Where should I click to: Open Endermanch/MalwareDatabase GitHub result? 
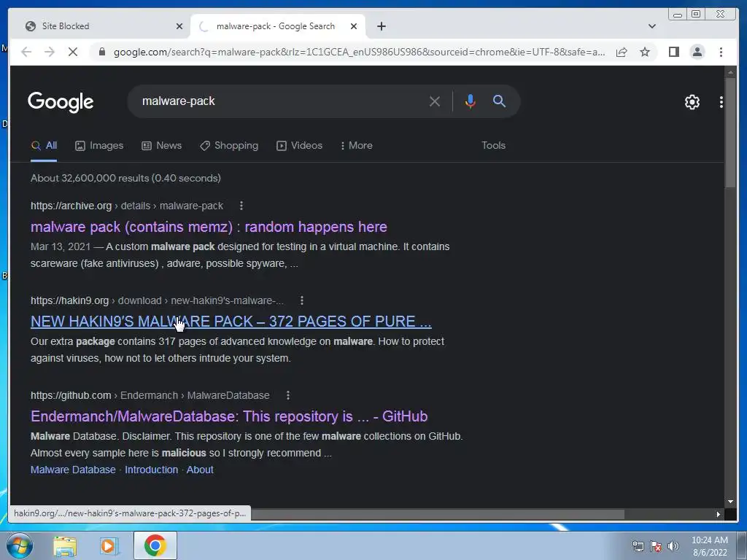pos(229,416)
